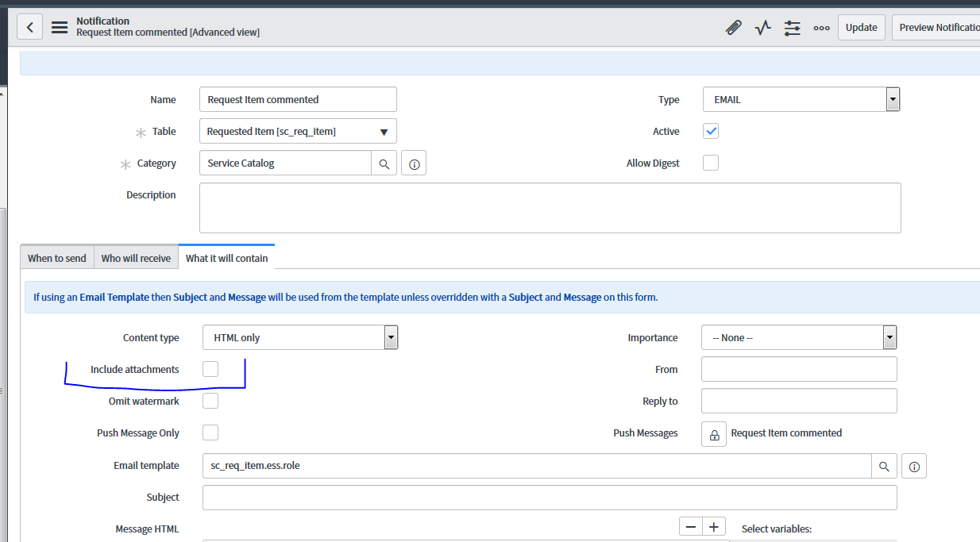
Task: Click the Reply to input field
Action: pos(799,401)
